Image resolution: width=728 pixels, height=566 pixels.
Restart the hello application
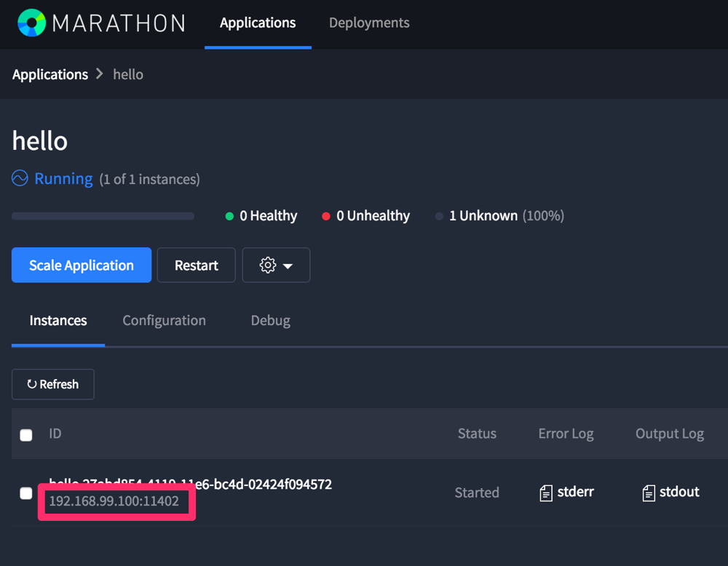(196, 265)
